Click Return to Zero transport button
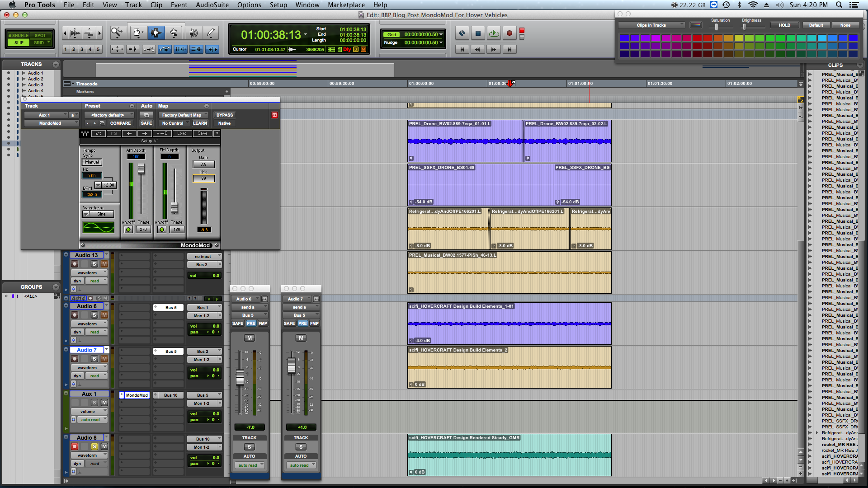This screenshot has width=868, height=488. (x=462, y=50)
